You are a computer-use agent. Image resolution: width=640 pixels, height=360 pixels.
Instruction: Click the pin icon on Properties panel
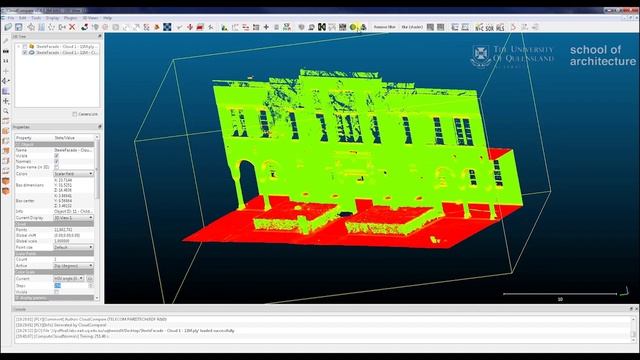click(99, 127)
